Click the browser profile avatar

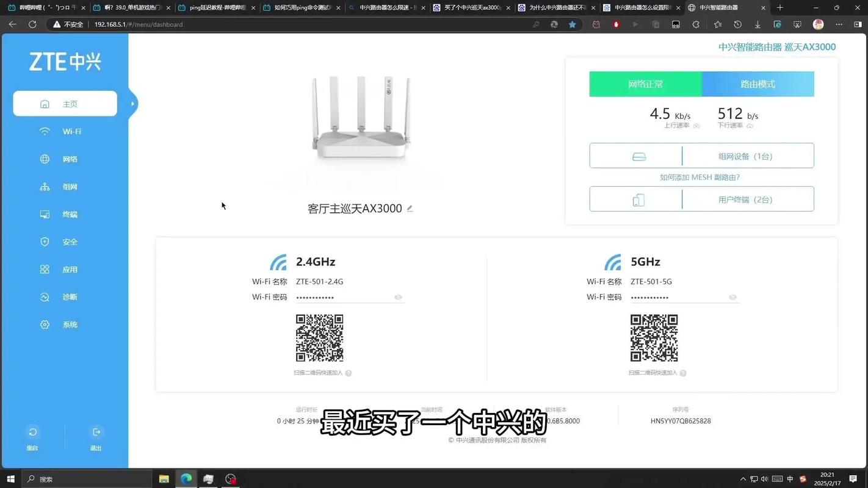coord(819,24)
